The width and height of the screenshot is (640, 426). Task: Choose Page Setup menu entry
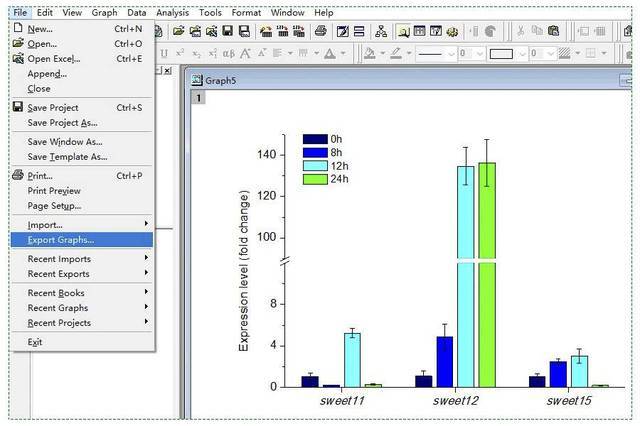coord(82,206)
